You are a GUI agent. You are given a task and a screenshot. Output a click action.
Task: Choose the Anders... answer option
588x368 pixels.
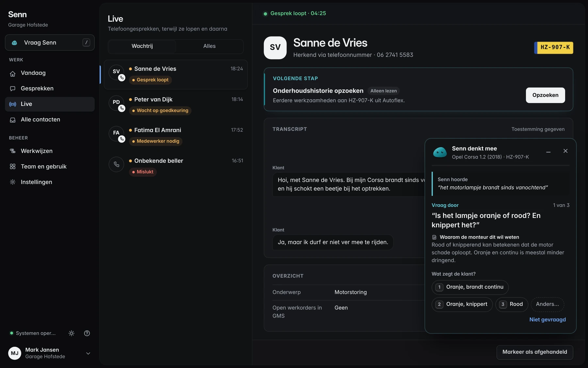tap(547, 305)
